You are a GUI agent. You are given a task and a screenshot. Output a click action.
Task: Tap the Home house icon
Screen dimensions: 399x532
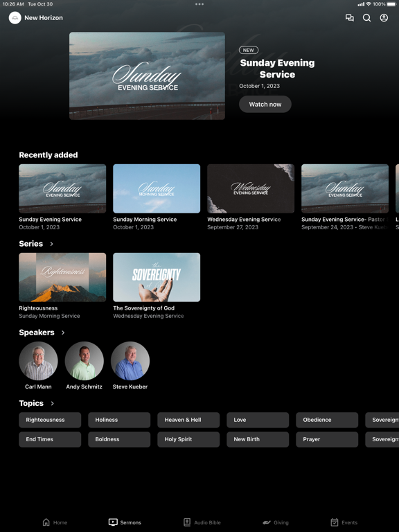pos(46,522)
